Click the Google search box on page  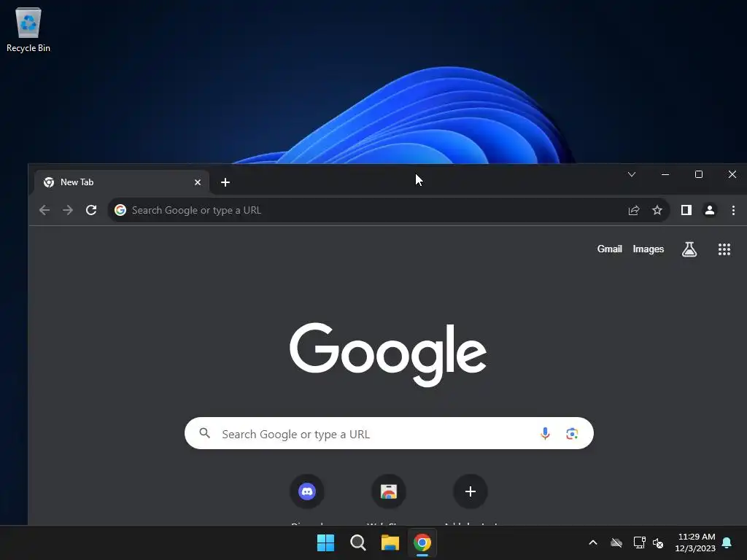point(389,433)
